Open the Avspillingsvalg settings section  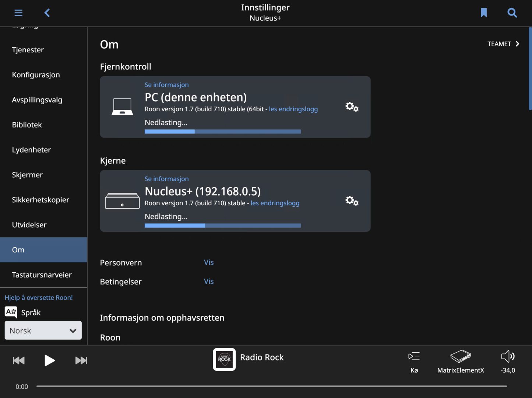tap(43, 100)
